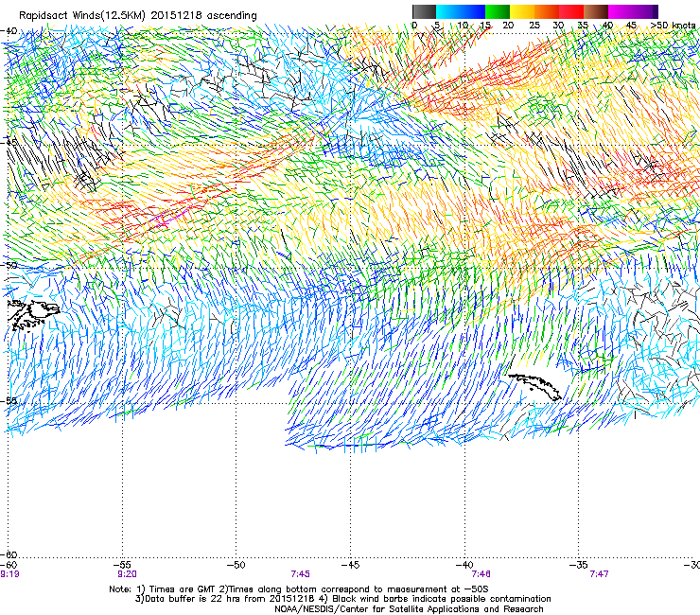
Task: Click the NOAA/NESDIS credit line
Action: 409,608
